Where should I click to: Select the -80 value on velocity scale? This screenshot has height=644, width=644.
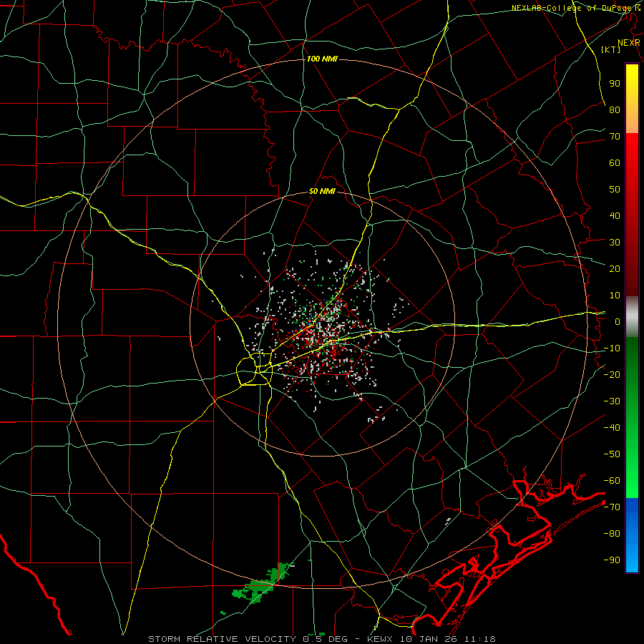click(612, 534)
